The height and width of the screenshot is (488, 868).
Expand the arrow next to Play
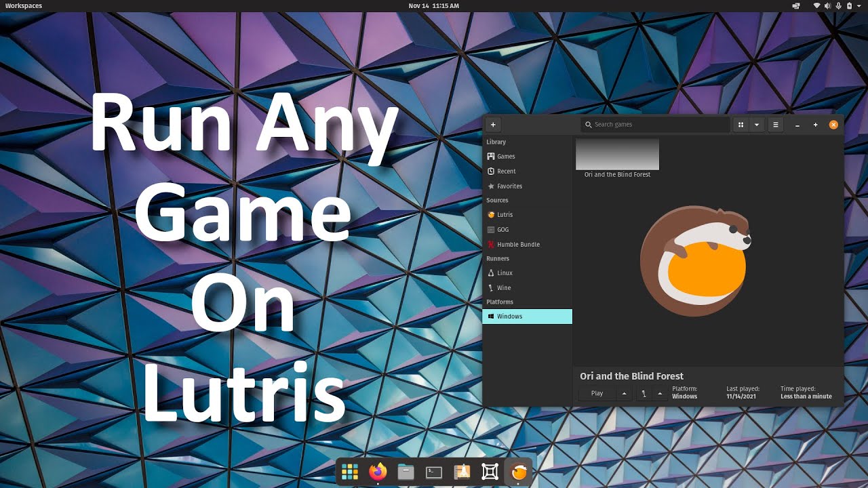[624, 394]
